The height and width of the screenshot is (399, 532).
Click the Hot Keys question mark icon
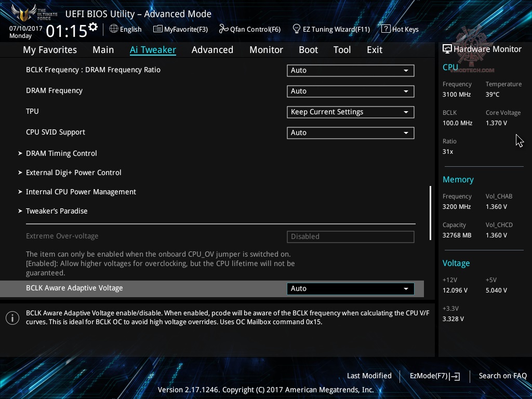point(386,29)
